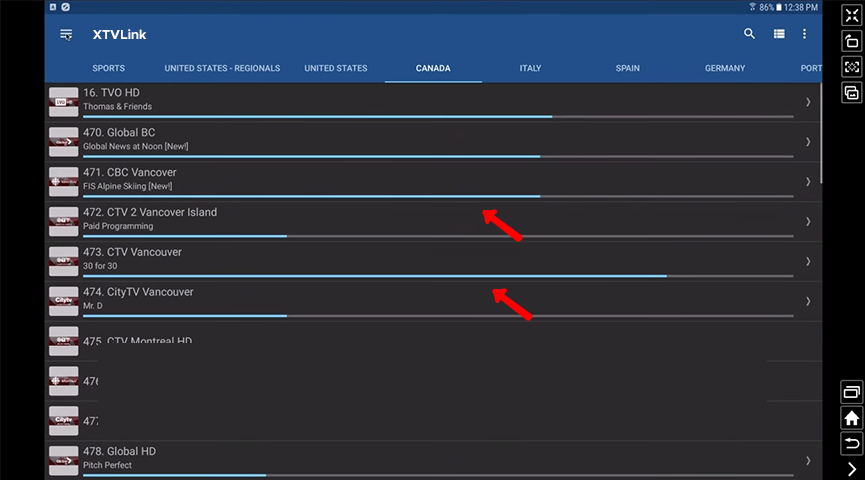Click the CTV Vancouver program progress bar
This screenshot has height=480, width=865.
coord(438,276)
